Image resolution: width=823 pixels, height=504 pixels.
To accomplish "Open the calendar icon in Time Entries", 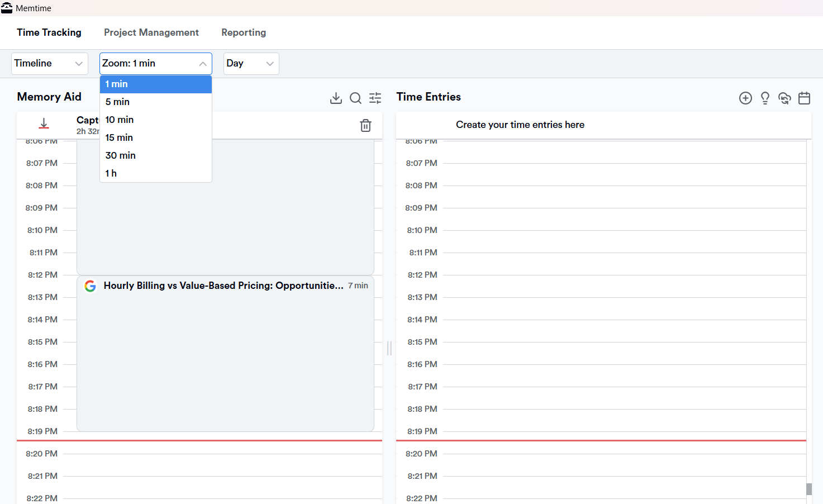I will [x=804, y=98].
